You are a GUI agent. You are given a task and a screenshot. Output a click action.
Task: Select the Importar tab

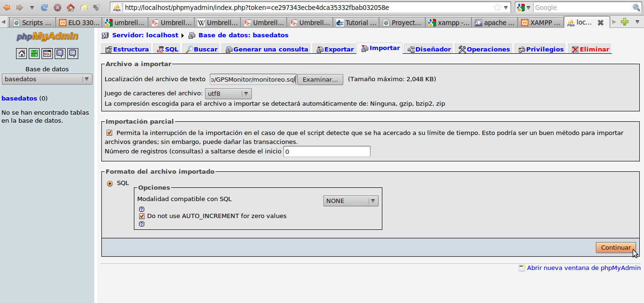(x=380, y=48)
